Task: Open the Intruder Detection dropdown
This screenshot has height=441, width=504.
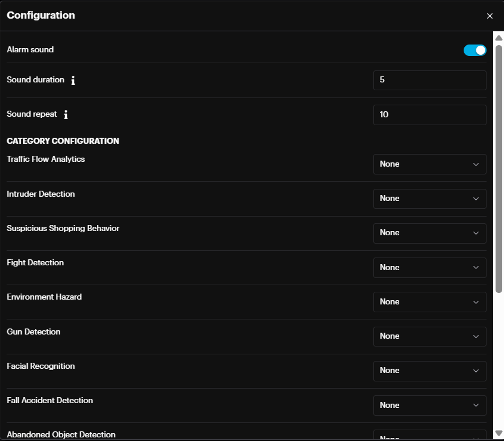Action: [x=429, y=198]
